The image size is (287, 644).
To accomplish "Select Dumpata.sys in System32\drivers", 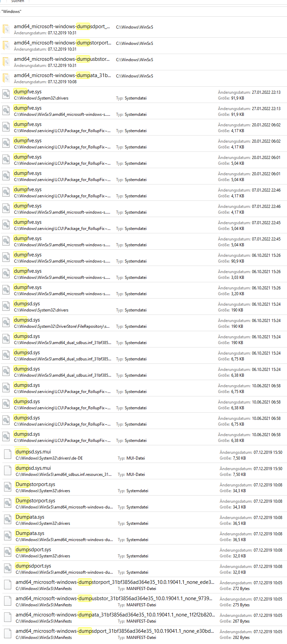I will (30, 517).
